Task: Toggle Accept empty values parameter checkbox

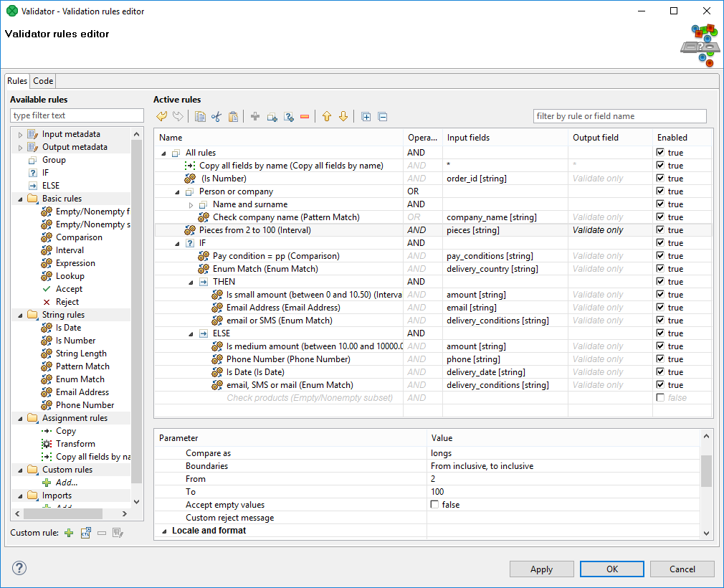Action: 436,504
